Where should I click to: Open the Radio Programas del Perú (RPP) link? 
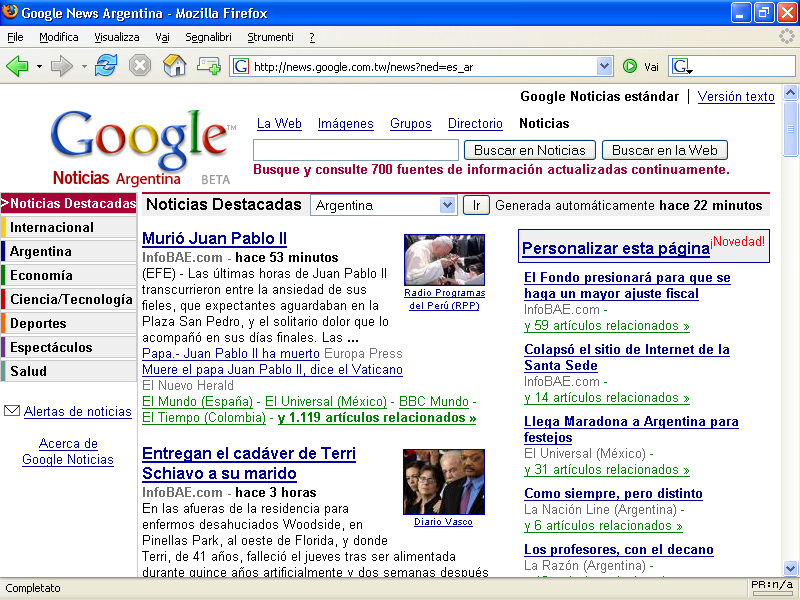click(444, 299)
